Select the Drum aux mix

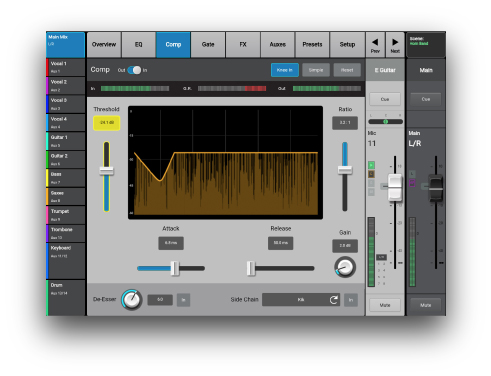66,298
